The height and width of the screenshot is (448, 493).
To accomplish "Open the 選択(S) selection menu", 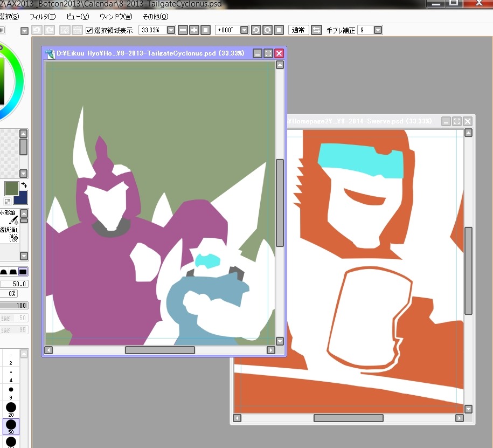I will click(x=9, y=17).
